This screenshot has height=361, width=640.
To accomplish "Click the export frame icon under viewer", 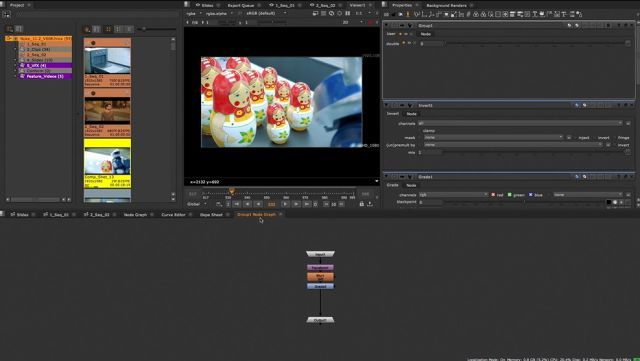I will [x=370, y=204].
